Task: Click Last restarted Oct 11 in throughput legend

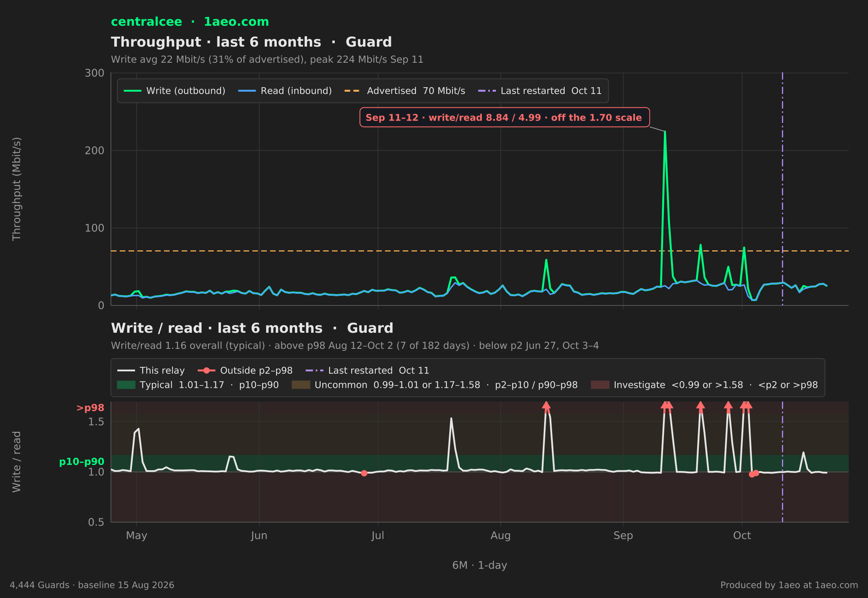Action: tap(540, 91)
